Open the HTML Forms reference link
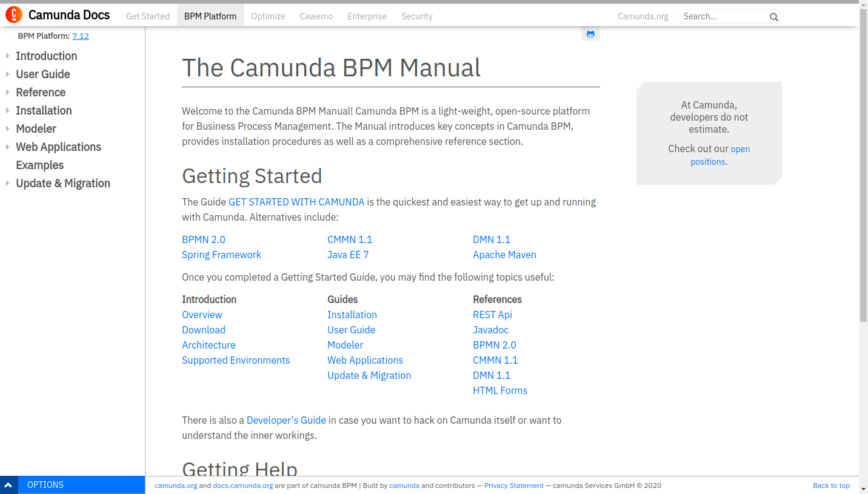868x494 pixels. [500, 390]
